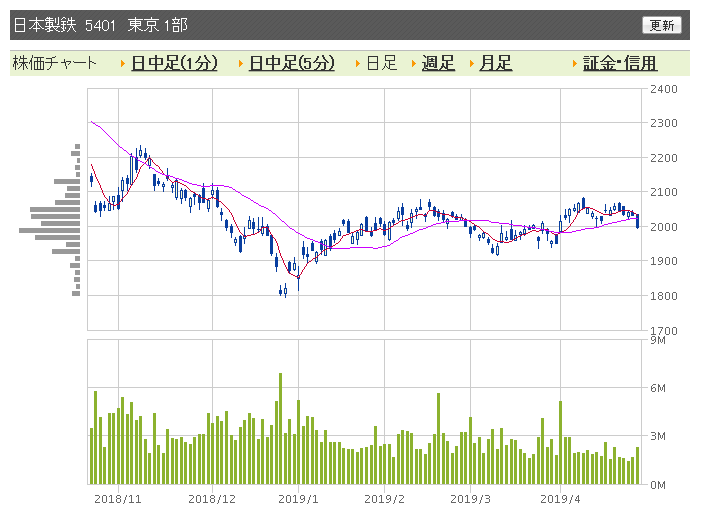This screenshot has height=531, width=703.
Task: Switch to the 月足 monthly chart
Action: (x=495, y=63)
